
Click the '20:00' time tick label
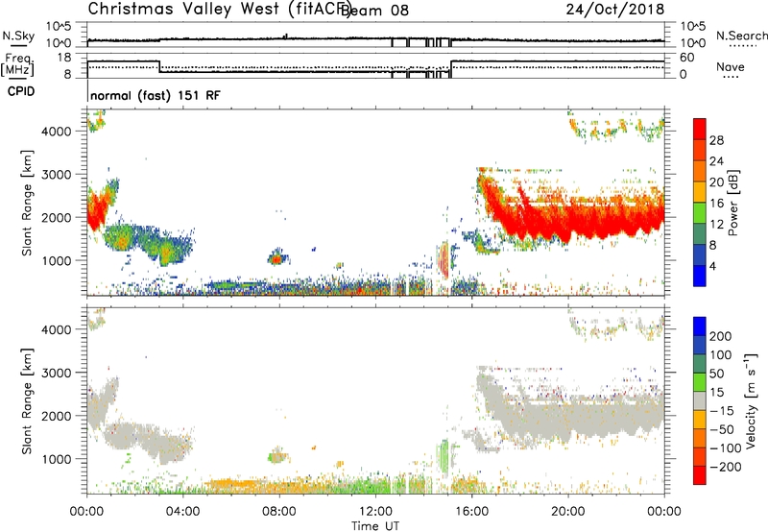567,512
